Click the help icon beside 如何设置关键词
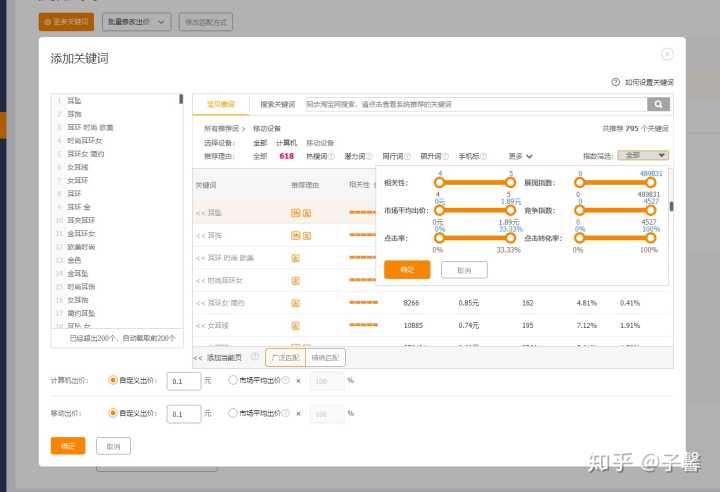This screenshot has height=492, width=720. pyautogui.click(x=616, y=82)
